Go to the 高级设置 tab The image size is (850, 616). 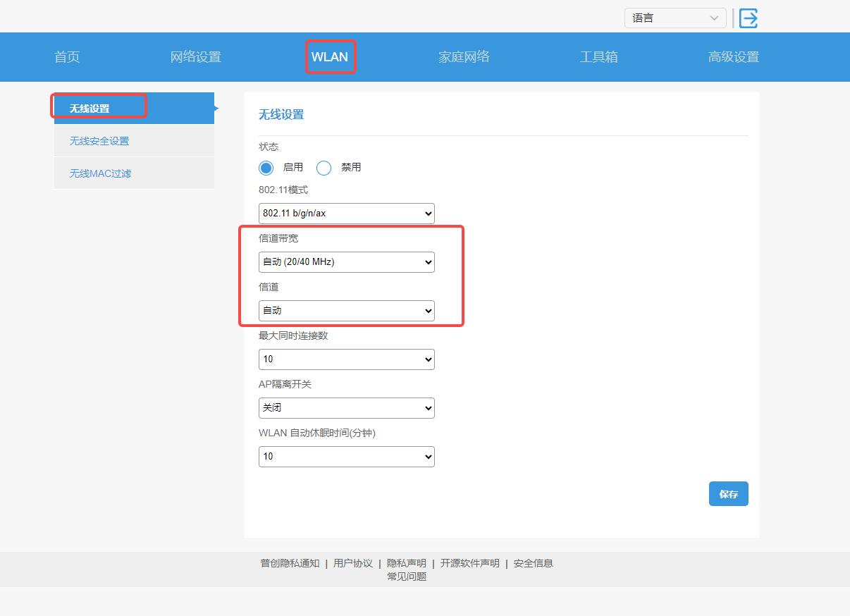733,57
